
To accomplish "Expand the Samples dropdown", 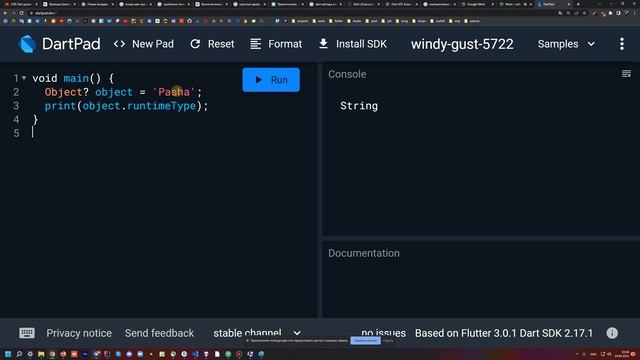I will [x=566, y=44].
